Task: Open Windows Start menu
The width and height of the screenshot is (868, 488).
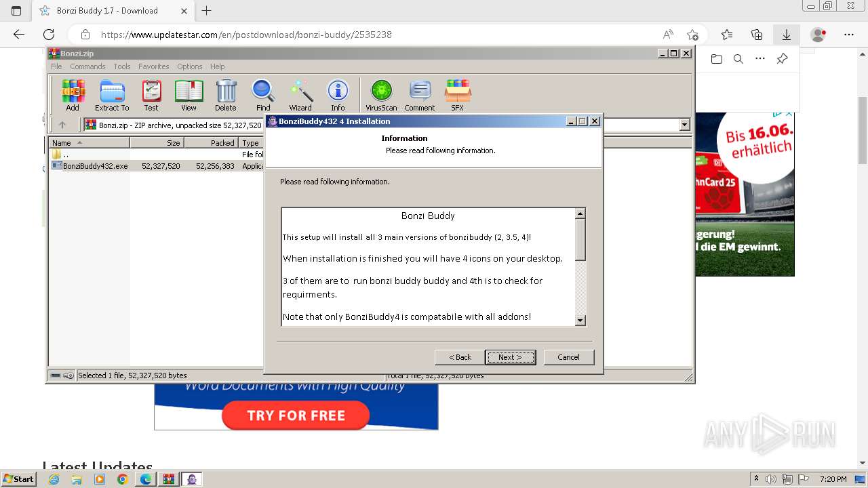Action: tap(18, 479)
